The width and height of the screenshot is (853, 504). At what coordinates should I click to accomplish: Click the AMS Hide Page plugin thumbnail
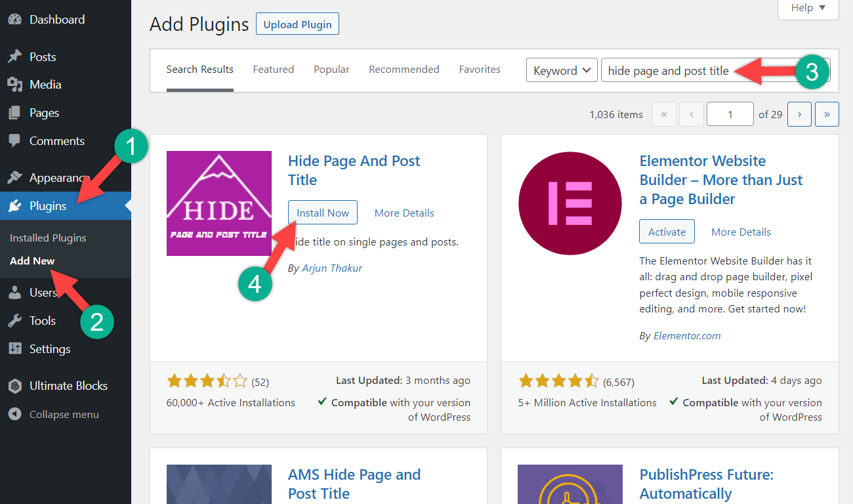(x=219, y=484)
